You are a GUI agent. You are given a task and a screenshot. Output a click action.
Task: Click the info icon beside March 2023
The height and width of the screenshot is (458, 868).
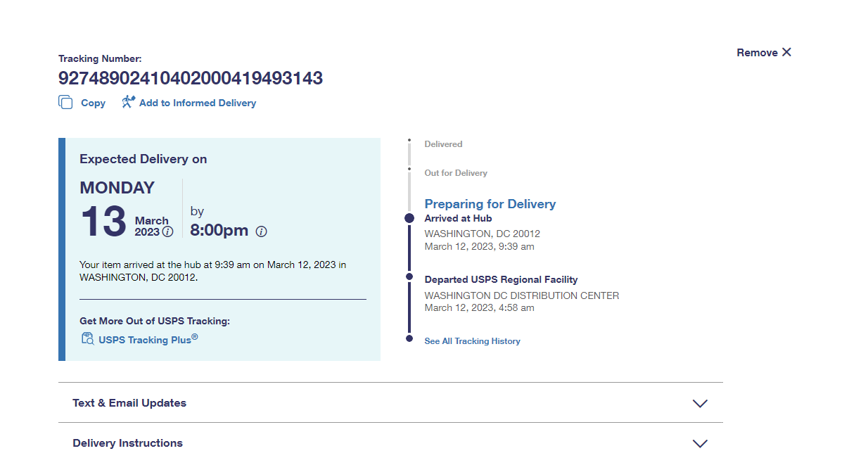pos(167,232)
